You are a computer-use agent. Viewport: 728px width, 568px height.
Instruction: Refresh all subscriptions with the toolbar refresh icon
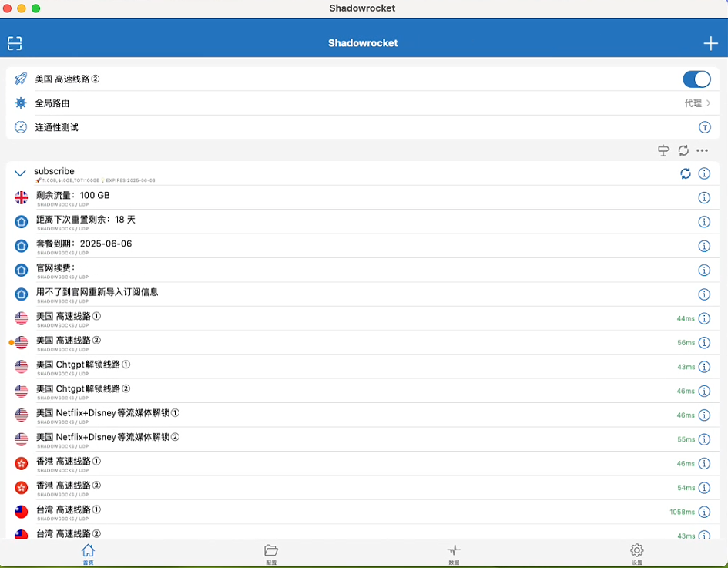click(683, 151)
